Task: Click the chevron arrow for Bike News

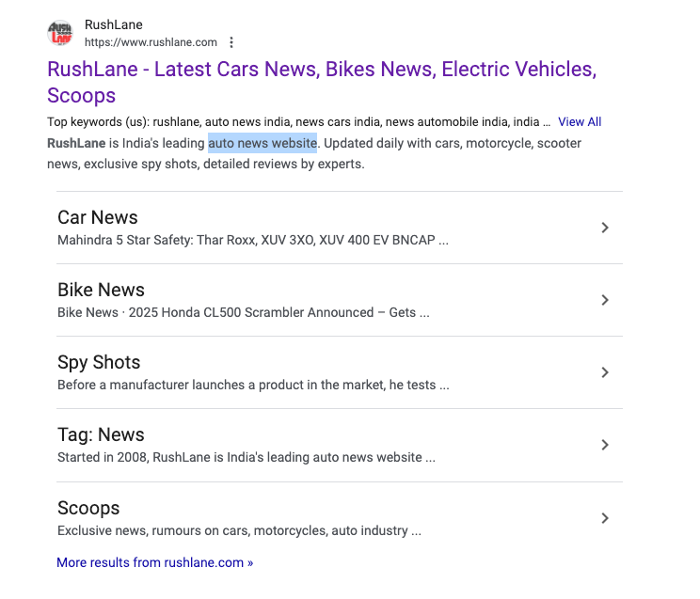Action: 605,300
